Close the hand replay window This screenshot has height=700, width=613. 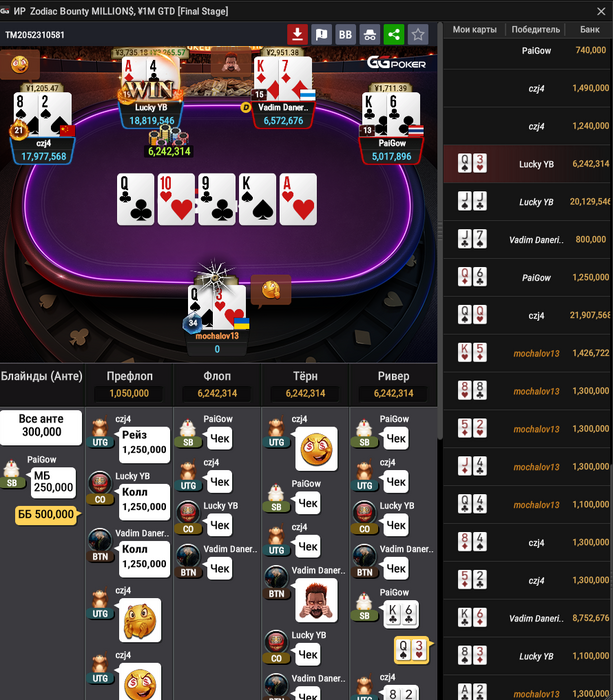pyautogui.click(x=601, y=11)
